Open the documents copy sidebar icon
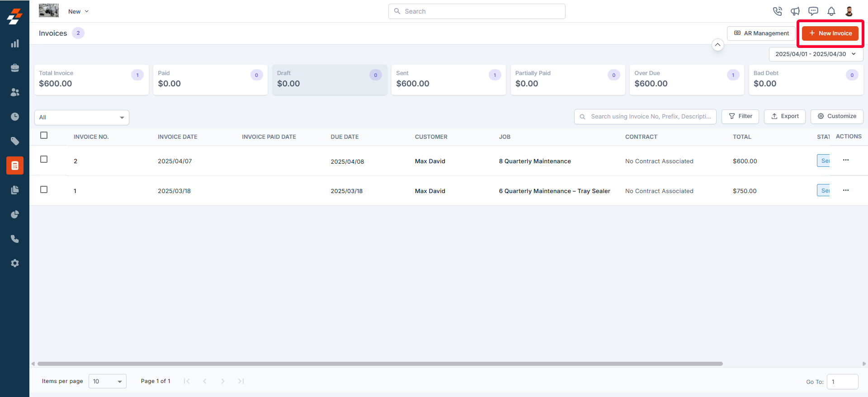 pyautogui.click(x=15, y=190)
